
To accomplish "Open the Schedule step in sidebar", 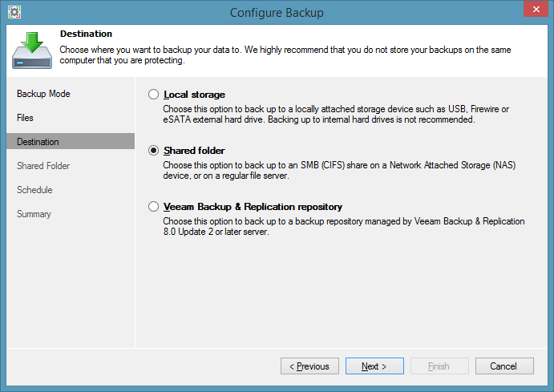I will point(34,190).
